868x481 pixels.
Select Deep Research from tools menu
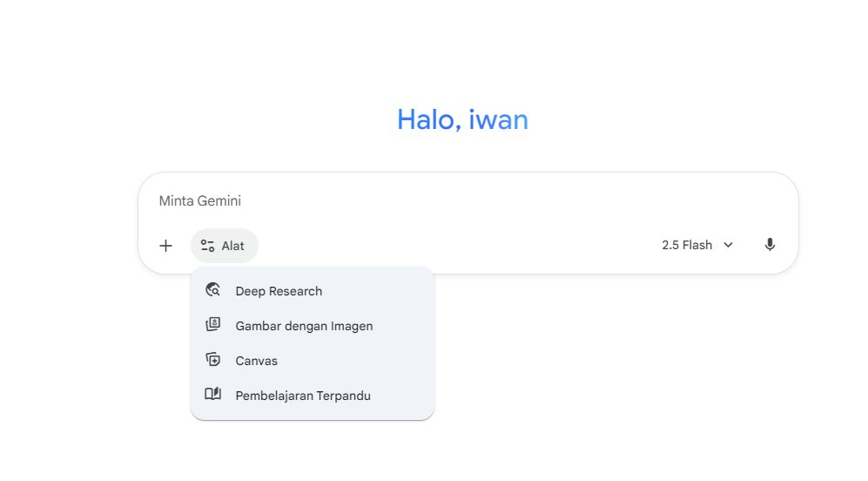point(313,291)
